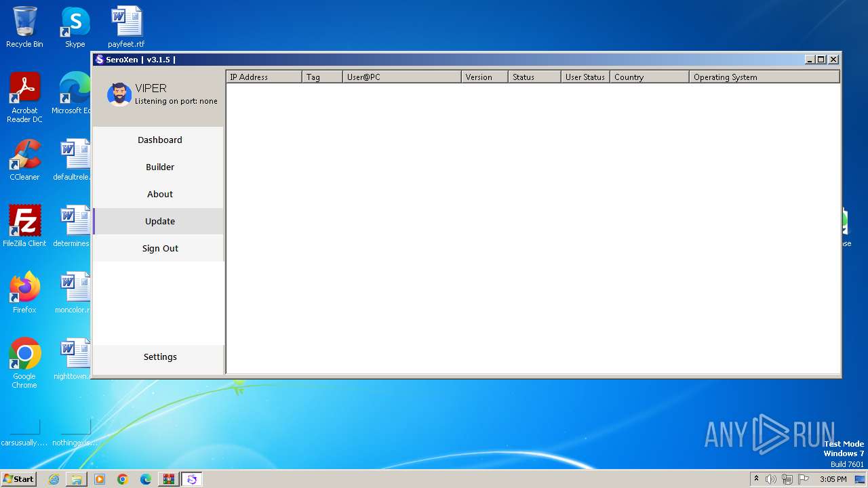Open Skype desktop shortcut

pyautogui.click(x=75, y=27)
